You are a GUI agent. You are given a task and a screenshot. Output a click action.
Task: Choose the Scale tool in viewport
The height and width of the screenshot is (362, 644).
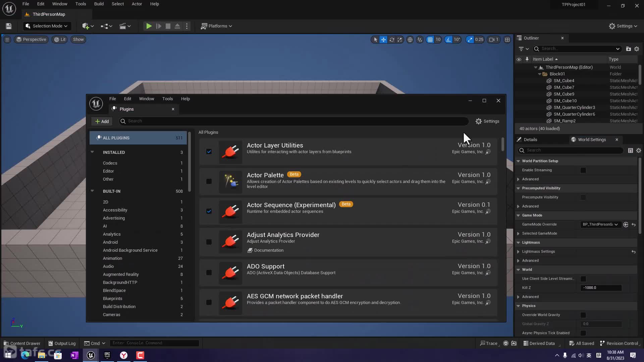point(399,40)
